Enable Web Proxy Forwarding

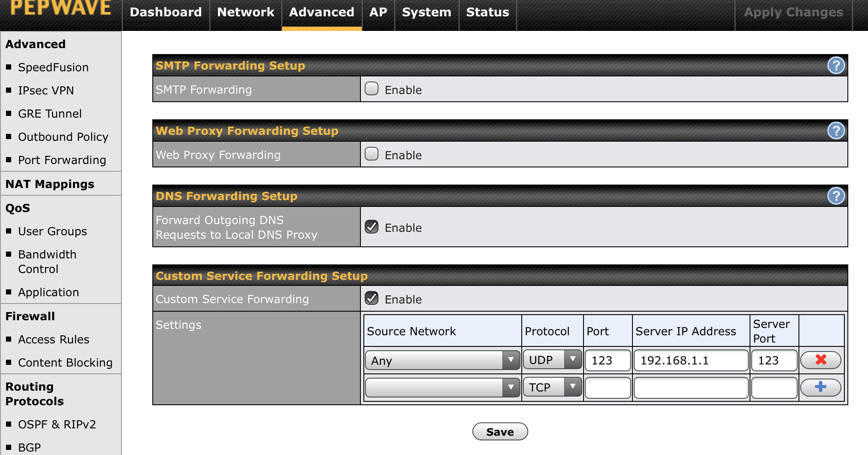pos(371,154)
